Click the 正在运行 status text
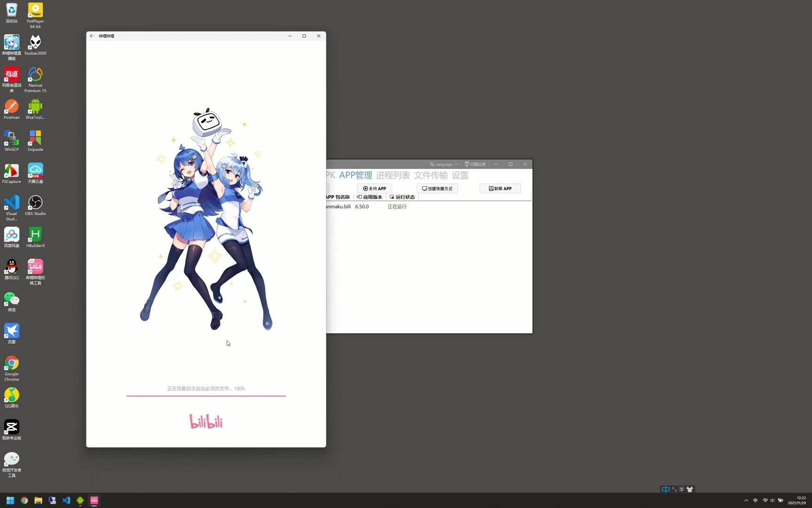 tap(397, 206)
